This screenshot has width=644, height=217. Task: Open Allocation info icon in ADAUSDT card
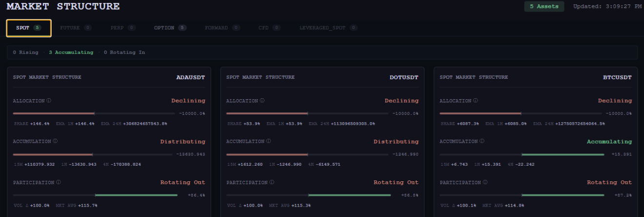[49, 101]
